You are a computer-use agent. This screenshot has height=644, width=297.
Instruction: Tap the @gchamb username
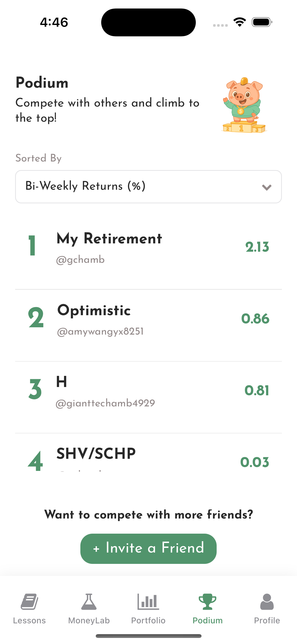pos(80,260)
